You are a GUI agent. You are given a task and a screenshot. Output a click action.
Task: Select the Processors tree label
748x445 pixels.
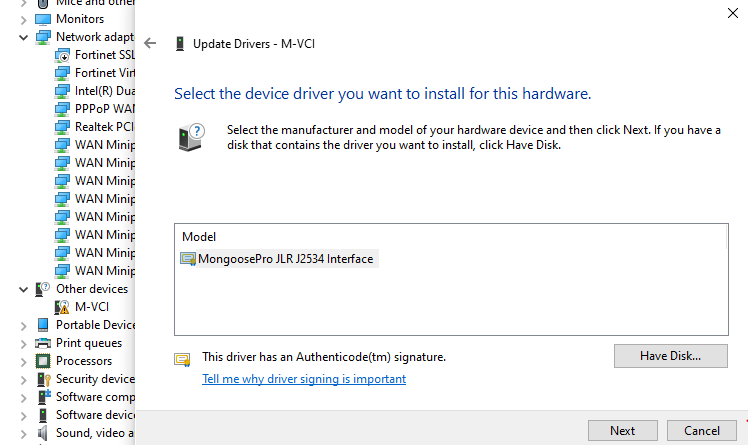[x=84, y=361]
